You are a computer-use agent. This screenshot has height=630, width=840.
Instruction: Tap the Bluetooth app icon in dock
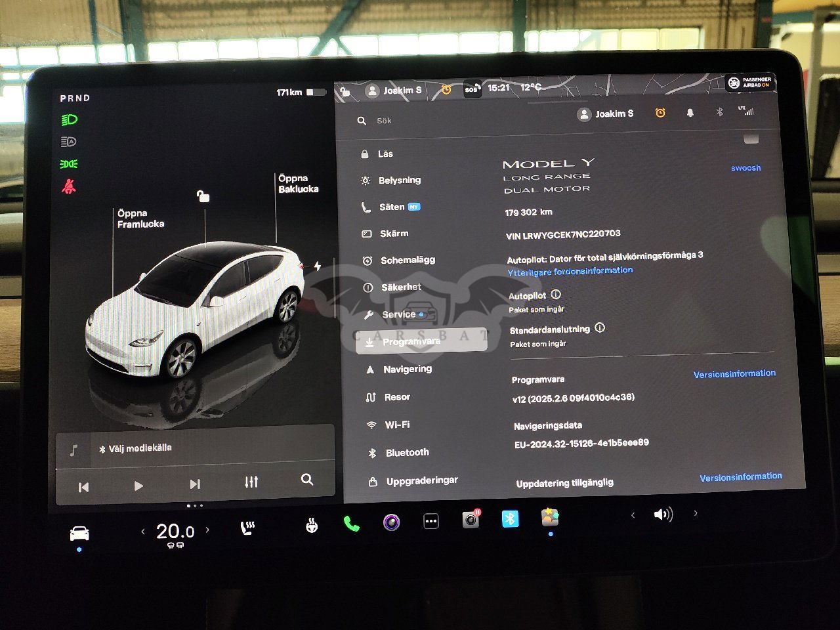tap(510, 518)
